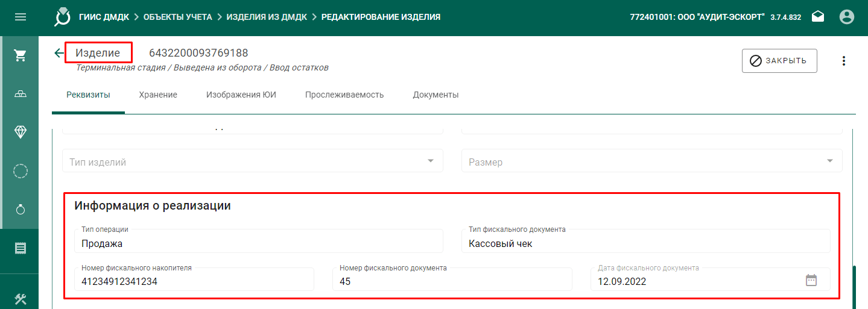Switch to the Прослеживаемость tab
Image resolution: width=868 pixels, height=309 pixels.
pos(344,95)
